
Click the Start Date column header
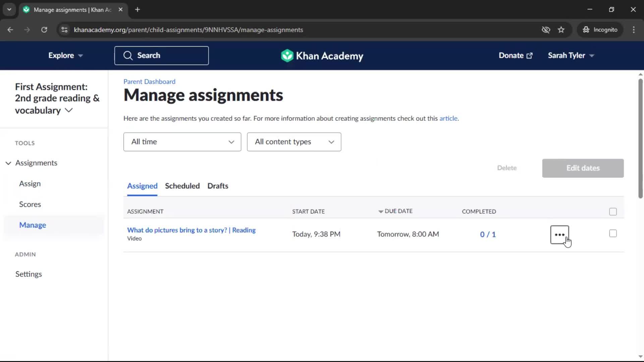coord(308,212)
